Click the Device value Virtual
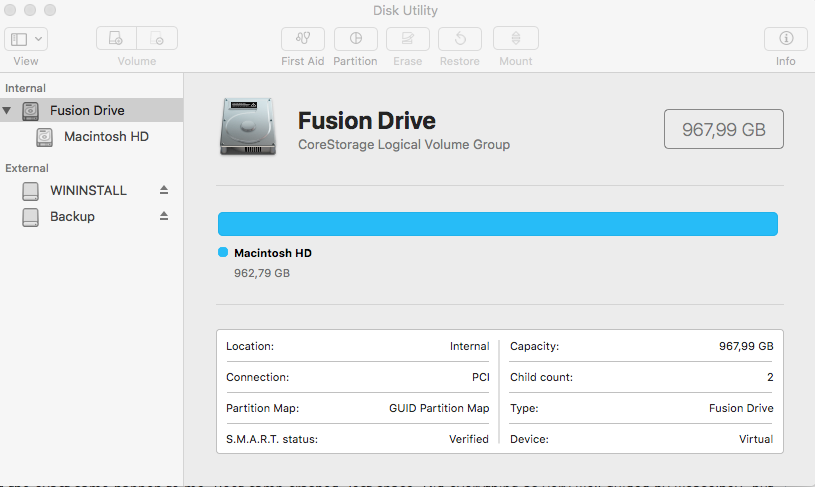The width and height of the screenshot is (815, 487). click(756, 439)
